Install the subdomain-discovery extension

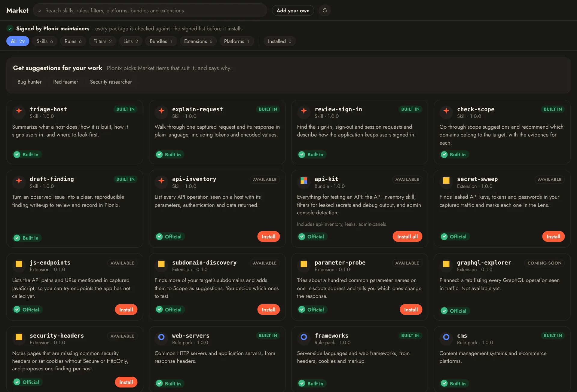pos(268,310)
